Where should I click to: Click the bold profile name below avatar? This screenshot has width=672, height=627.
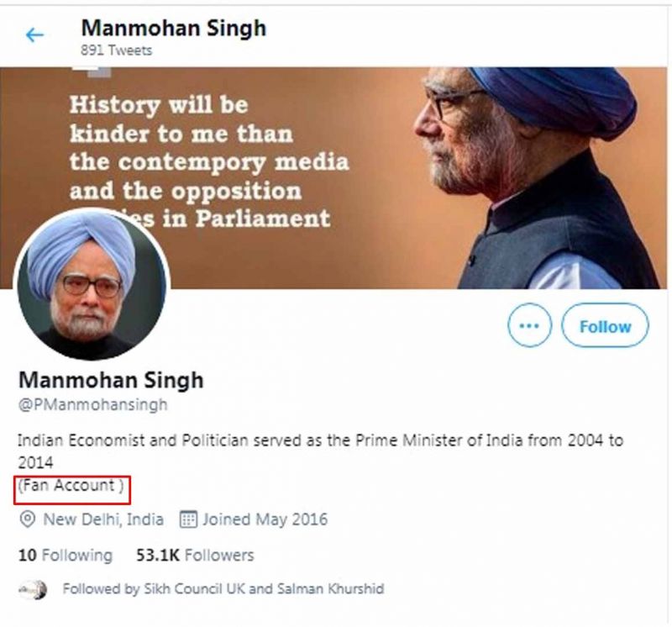pyautogui.click(x=111, y=379)
